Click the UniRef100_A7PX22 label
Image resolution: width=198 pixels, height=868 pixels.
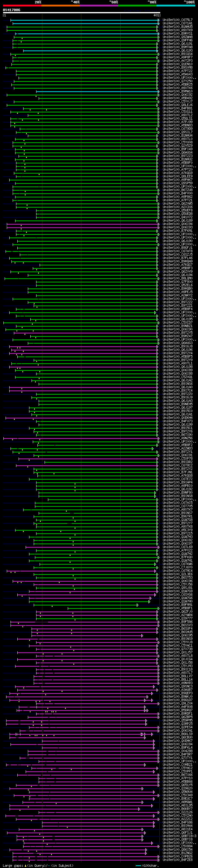(x=178, y=550)
